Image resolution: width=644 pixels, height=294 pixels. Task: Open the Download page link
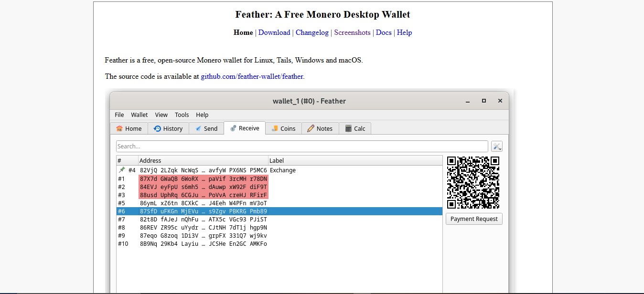(x=274, y=32)
